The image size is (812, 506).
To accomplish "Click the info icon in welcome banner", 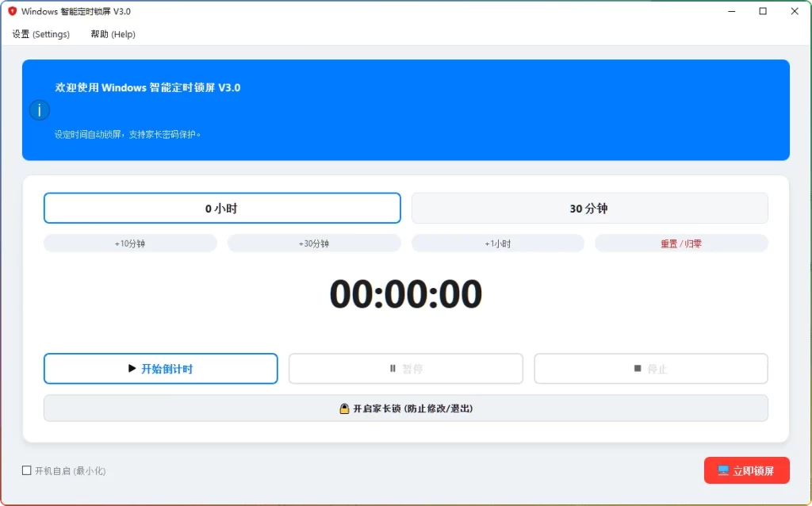I will [x=39, y=109].
